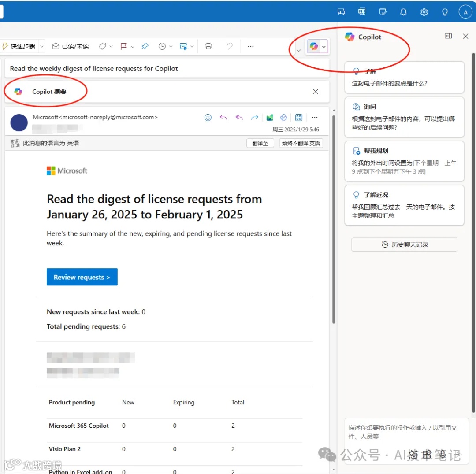Pin this message using the pin icon
This screenshot has width=476, height=474.
tap(145, 46)
